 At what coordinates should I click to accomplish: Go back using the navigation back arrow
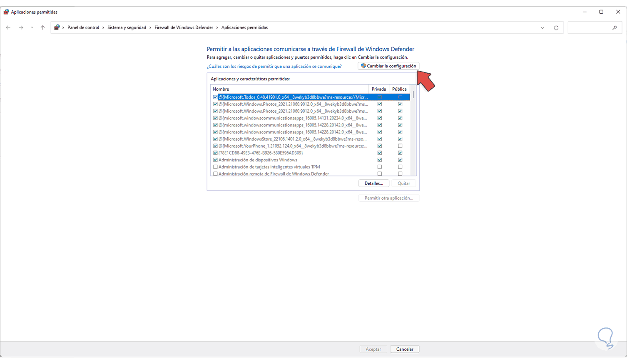8,27
